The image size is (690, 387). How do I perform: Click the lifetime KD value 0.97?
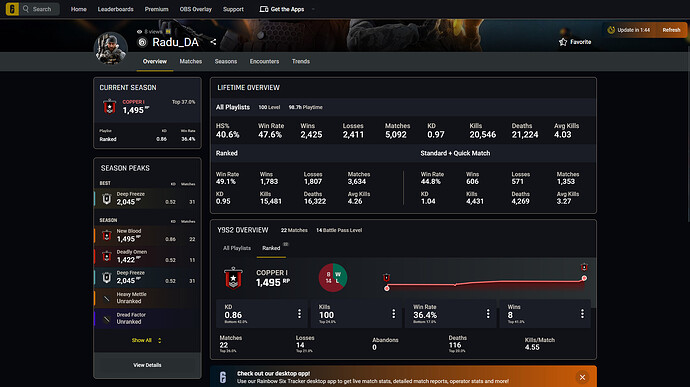coord(436,135)
